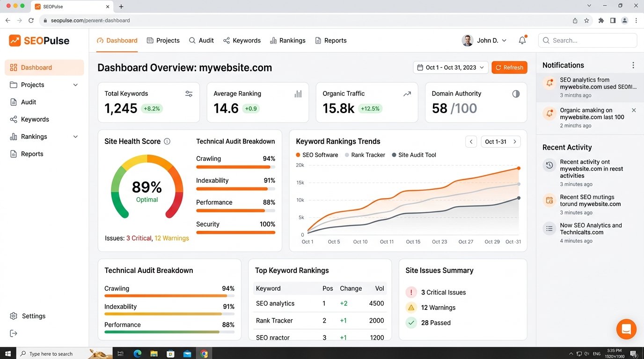Click the trend arrow icon on Organic Traffic
This screenshot has width=644, height=359.
point(407,94)
